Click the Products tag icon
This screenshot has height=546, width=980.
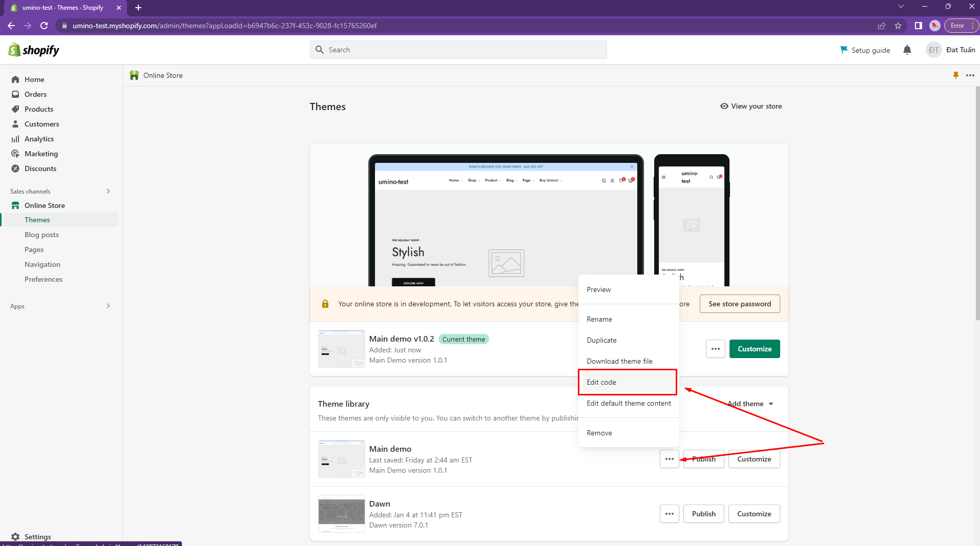tap(15, 109)
